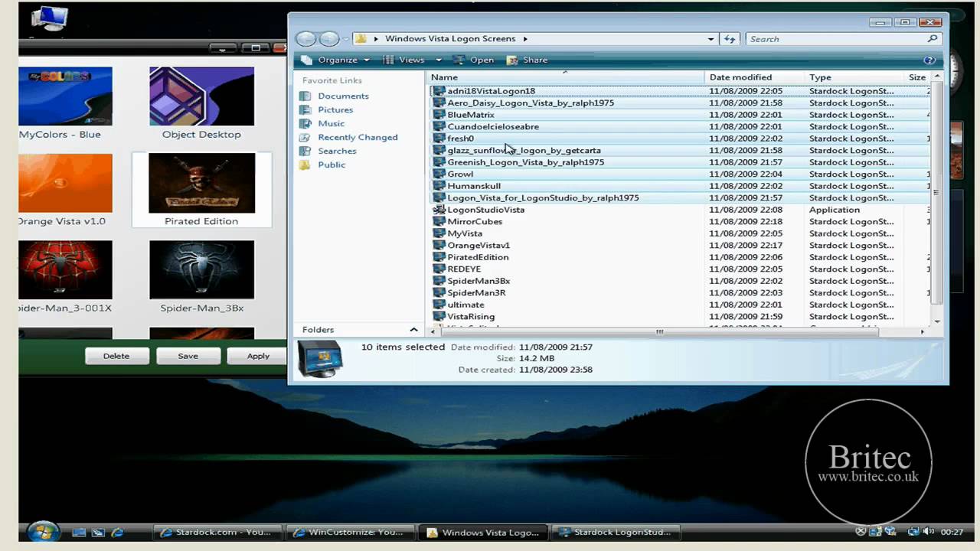The width and height of the screenshot is (980, 551).
Task: Open the recent pages dropdown arrow
Action: click(346, 39)
